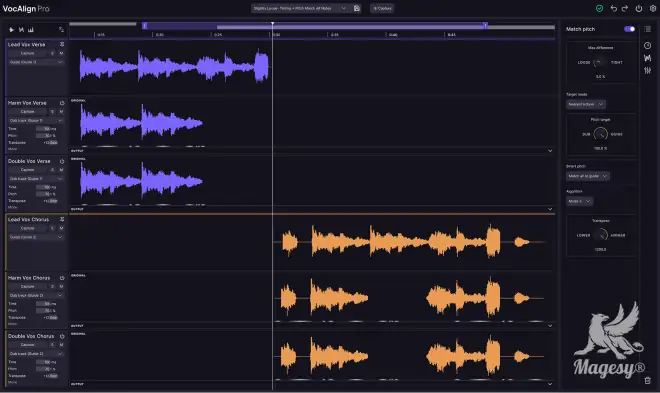
Task: Click the green checkmark status icon
Action: coord(599,8)
